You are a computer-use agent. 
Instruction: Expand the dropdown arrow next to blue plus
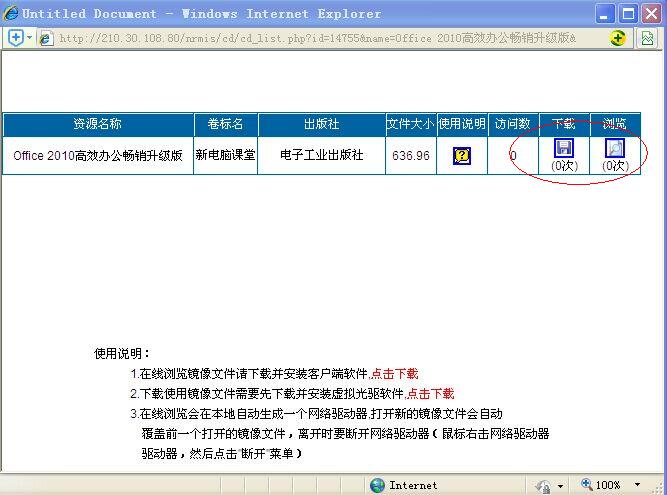click(x=30, y=38)
